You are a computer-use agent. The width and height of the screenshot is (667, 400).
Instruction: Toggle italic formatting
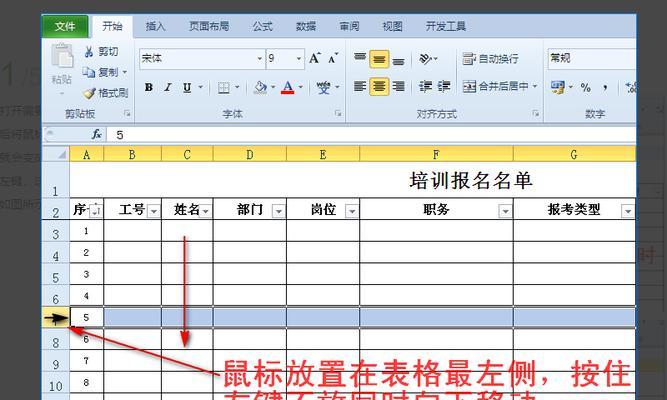pyautogui.click(x=168, y=87)
